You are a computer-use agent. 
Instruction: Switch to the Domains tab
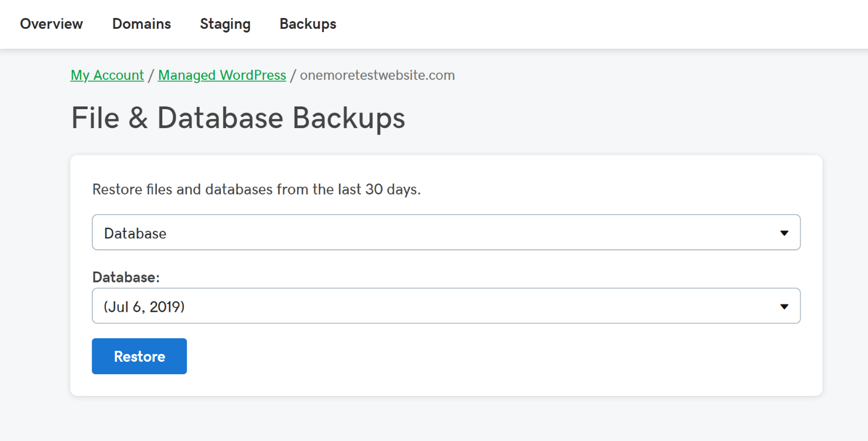pos(142,24)
